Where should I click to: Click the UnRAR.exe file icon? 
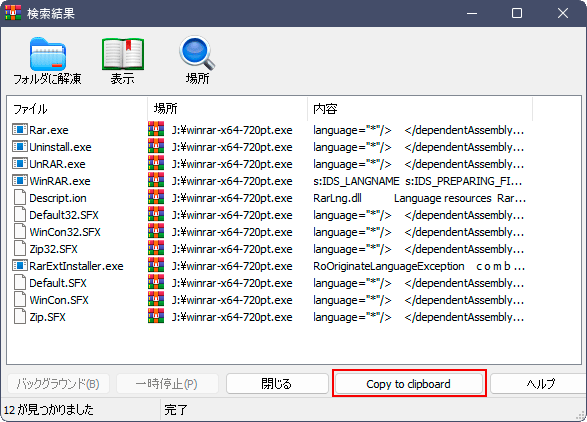pos(20,164)
